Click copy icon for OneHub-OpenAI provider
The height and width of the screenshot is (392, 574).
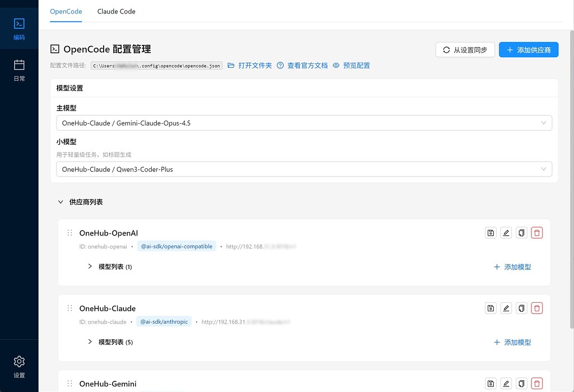tap(521, 233)
